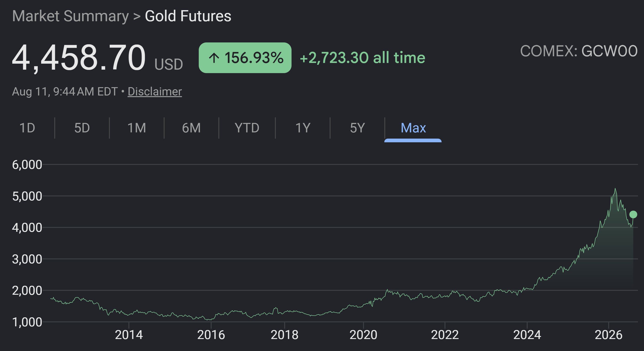The width and height of the screenshot is (644, 351).
Task: Switch chart to 1Y range
Action: click(x=303, y=128)
